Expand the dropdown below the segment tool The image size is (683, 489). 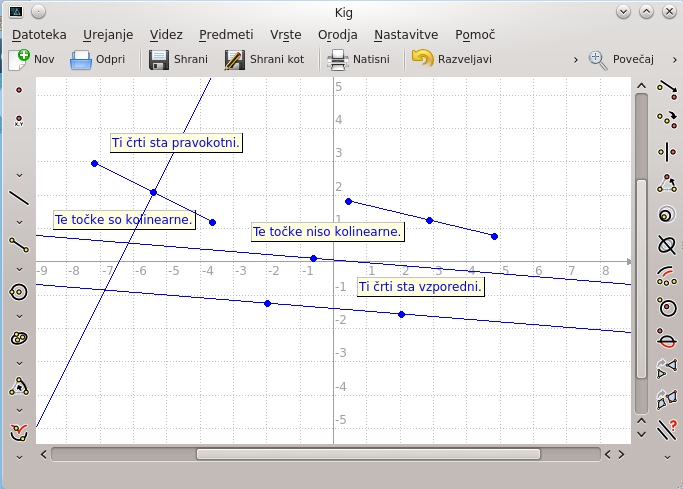click(18, 267)
